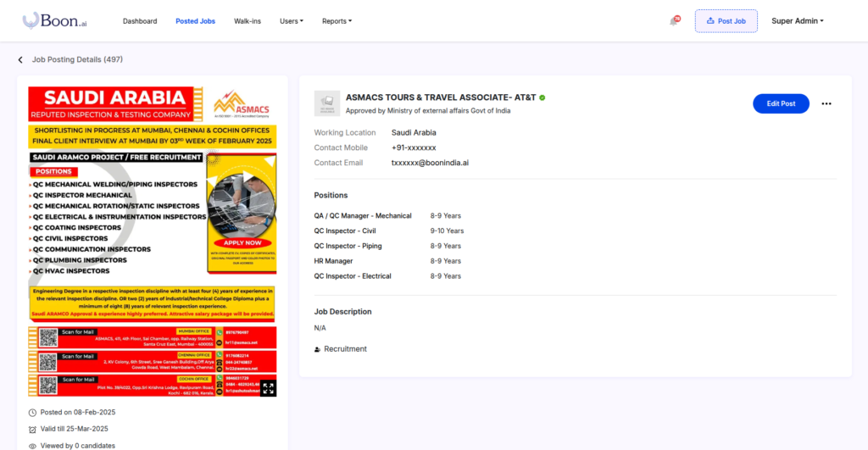Expand the Users dropdown menu
This screenshot has height=450, width=868.
point(292,21)
